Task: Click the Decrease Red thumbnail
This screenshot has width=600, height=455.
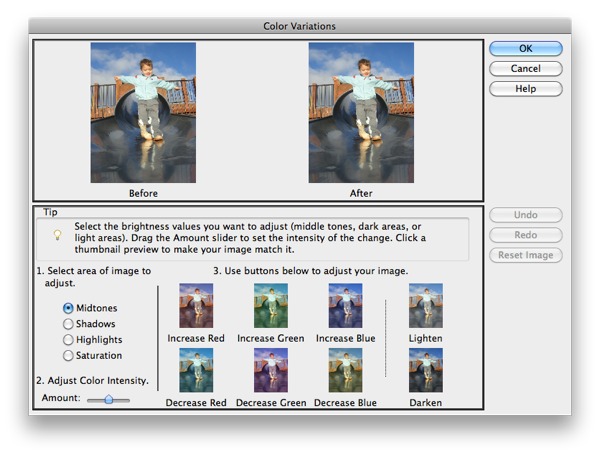Action: pos(196,370)
